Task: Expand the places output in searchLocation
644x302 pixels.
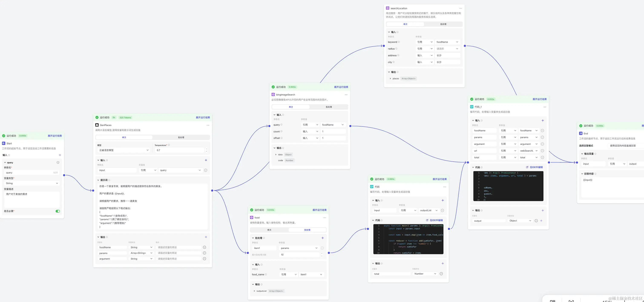Action: coord(390,79)
